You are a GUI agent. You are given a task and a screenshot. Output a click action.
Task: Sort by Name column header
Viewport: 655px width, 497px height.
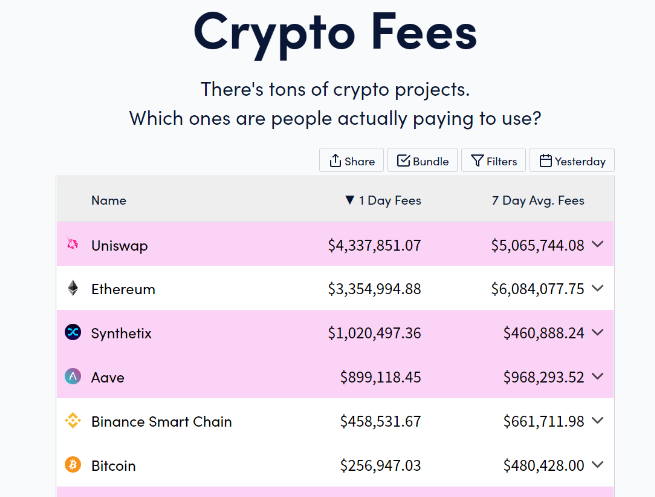point(109,200)
